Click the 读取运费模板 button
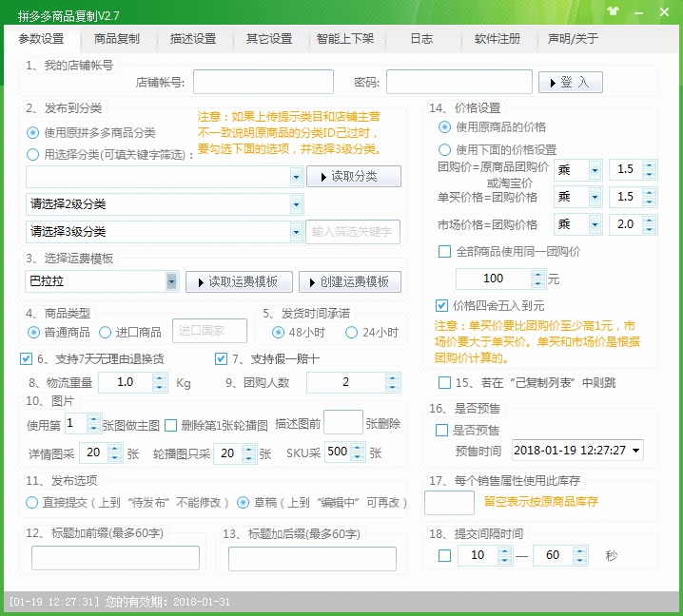683x616 pixels. pyautogui.click(x=238, y=281)
